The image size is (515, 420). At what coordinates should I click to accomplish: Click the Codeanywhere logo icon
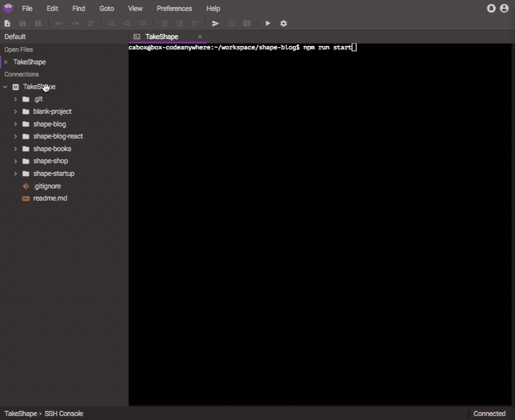click(8, 8)
